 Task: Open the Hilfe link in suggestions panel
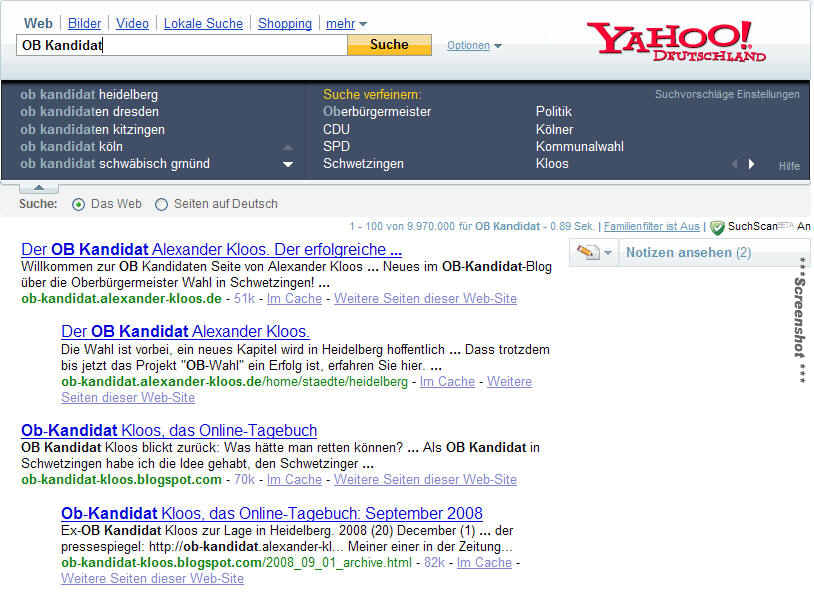click(789, 166)
